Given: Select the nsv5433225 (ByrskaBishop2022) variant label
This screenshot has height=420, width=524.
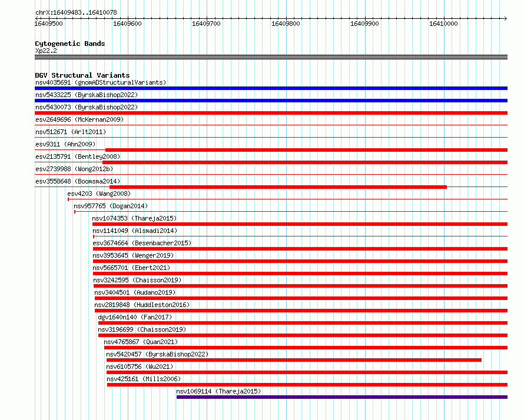Looking at the screenshot, I should (x=87, y=95).
